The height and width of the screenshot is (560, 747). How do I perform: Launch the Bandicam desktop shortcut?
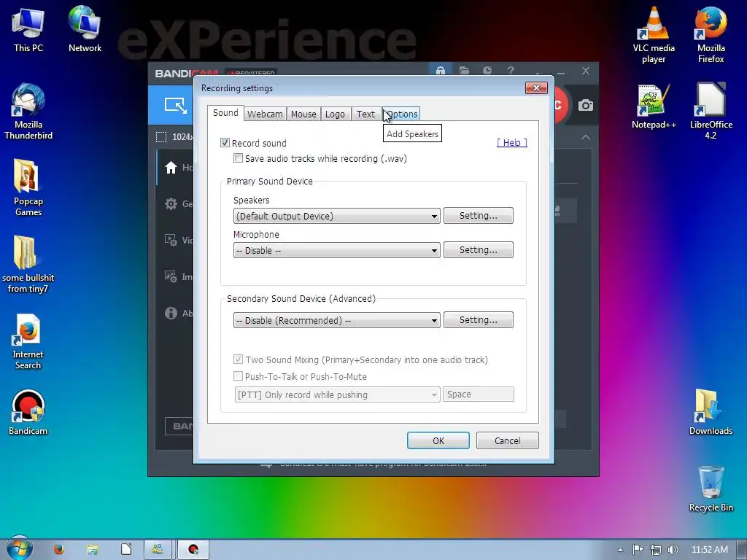coord(28,413)
